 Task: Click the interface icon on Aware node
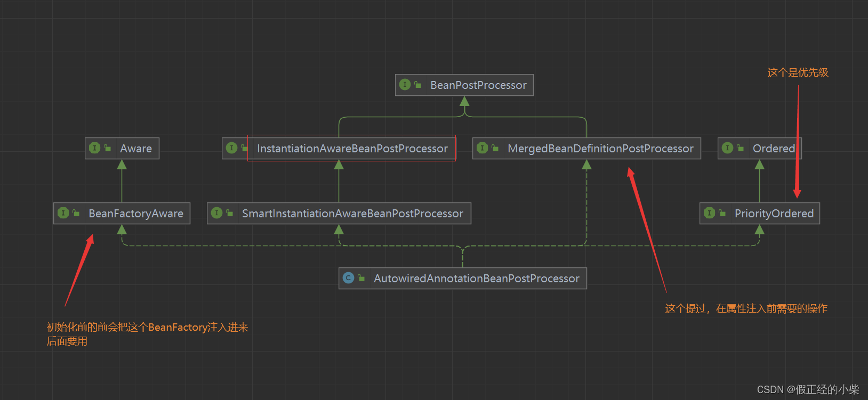point(94,148)
